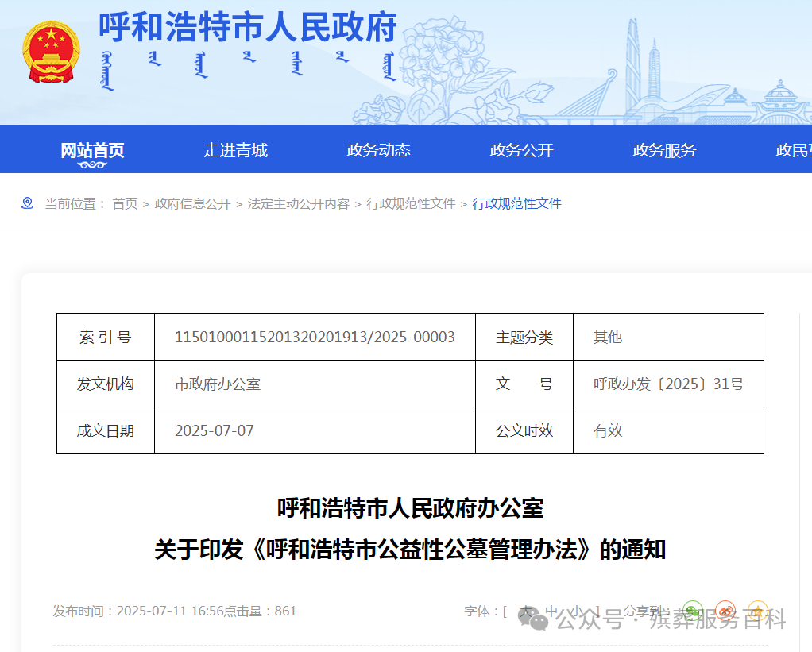Select the 政务动态 navigation item
The image size is (812, 652).
click(x=378, y=149)
